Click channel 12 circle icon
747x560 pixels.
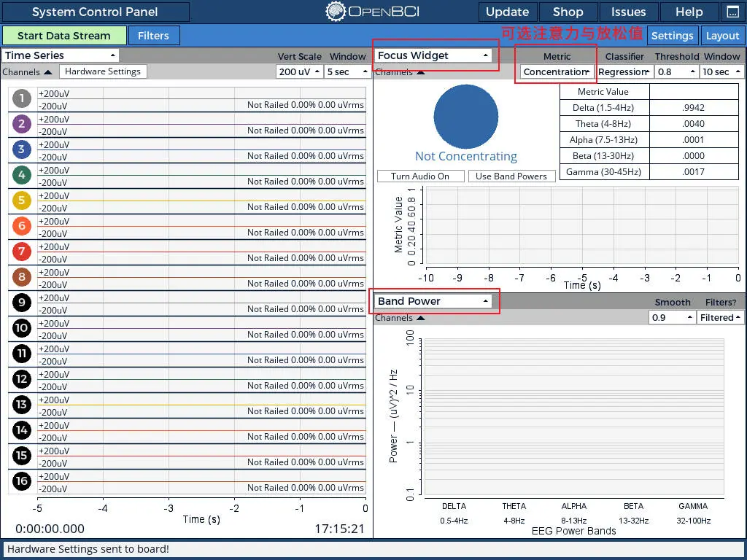coord(21,379)
